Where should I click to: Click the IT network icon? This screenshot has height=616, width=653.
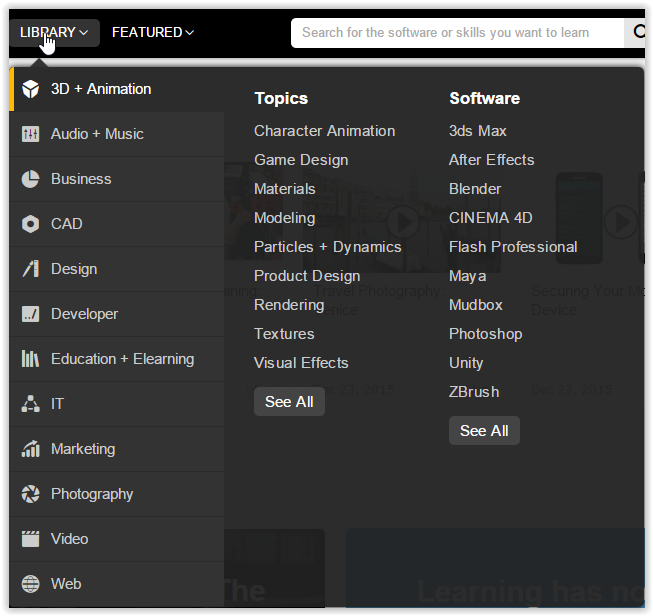click(30, 404)
